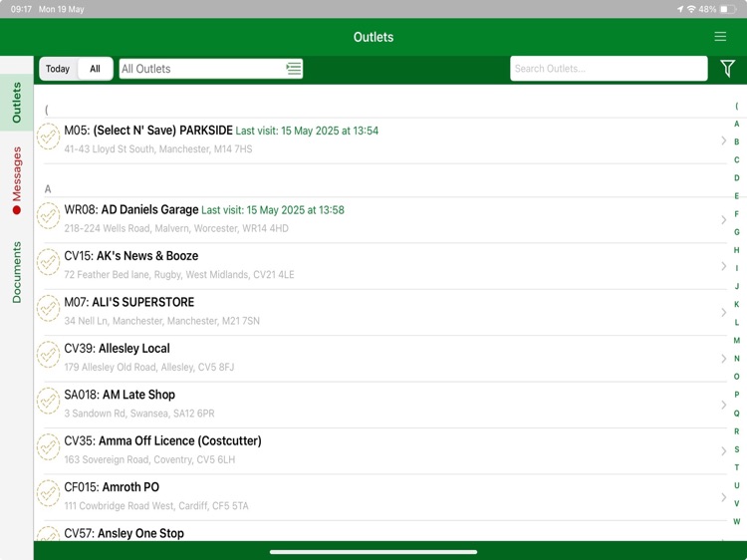747x560 pixels.
Task: Select the Documents sidebar tab
Action: coord(17,272)
